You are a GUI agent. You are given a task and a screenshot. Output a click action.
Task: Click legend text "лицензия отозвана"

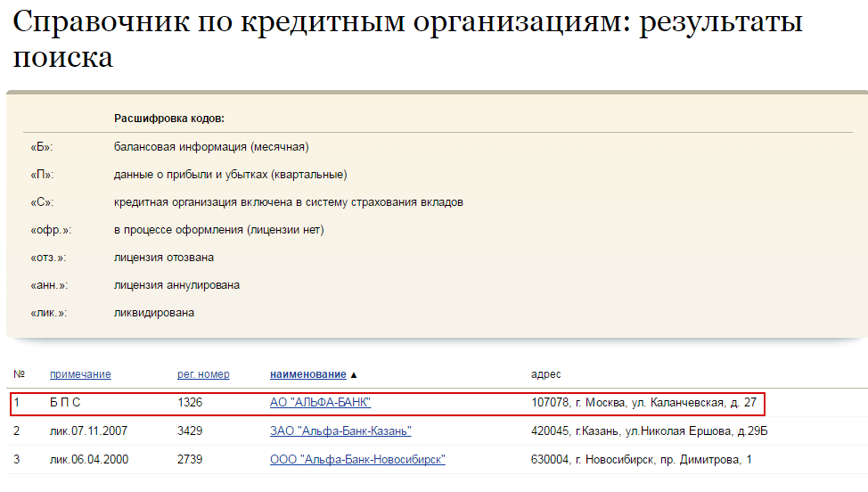point(164,258)
